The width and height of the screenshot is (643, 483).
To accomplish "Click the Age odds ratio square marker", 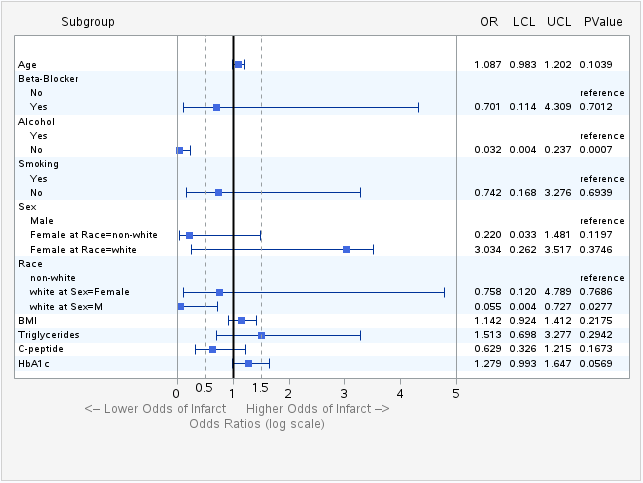I will [237, 64].
